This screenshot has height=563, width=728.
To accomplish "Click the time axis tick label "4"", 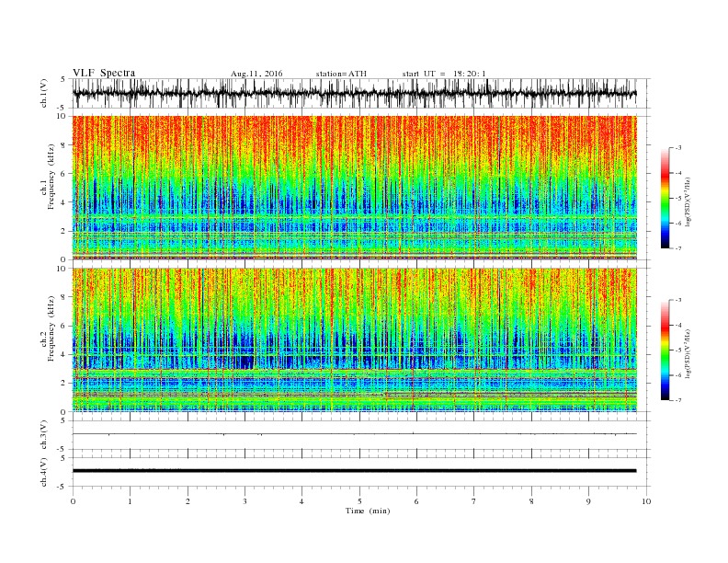I will tap(301, 501).
